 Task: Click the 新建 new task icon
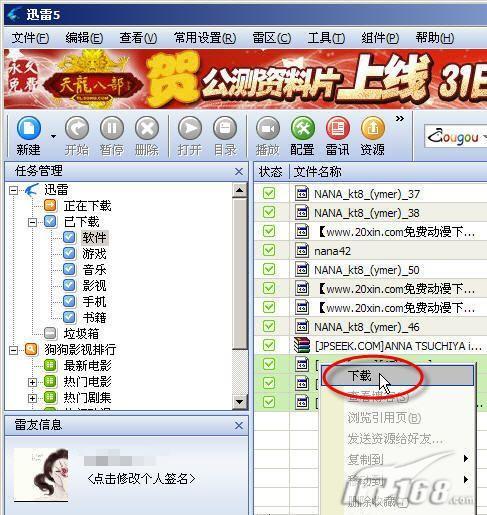(x=29, y=128)
